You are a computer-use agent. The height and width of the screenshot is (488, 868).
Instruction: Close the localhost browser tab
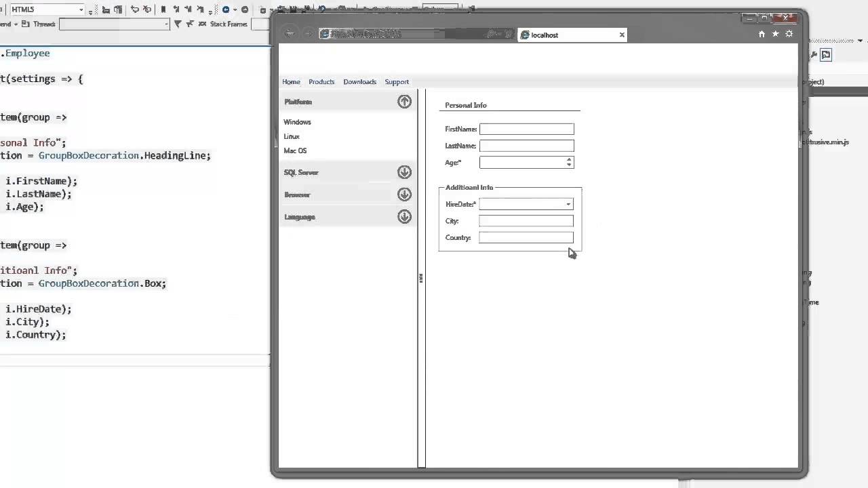point(622,35)
